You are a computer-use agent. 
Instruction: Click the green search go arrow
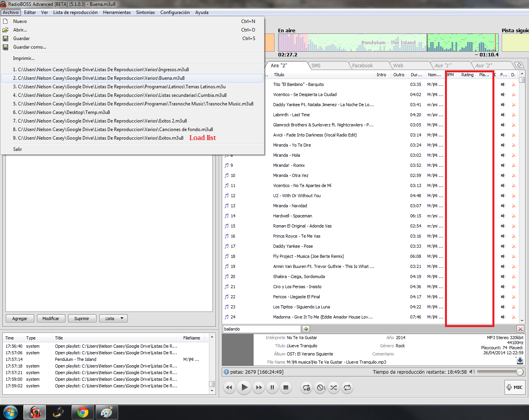click(x=306, y=329)
